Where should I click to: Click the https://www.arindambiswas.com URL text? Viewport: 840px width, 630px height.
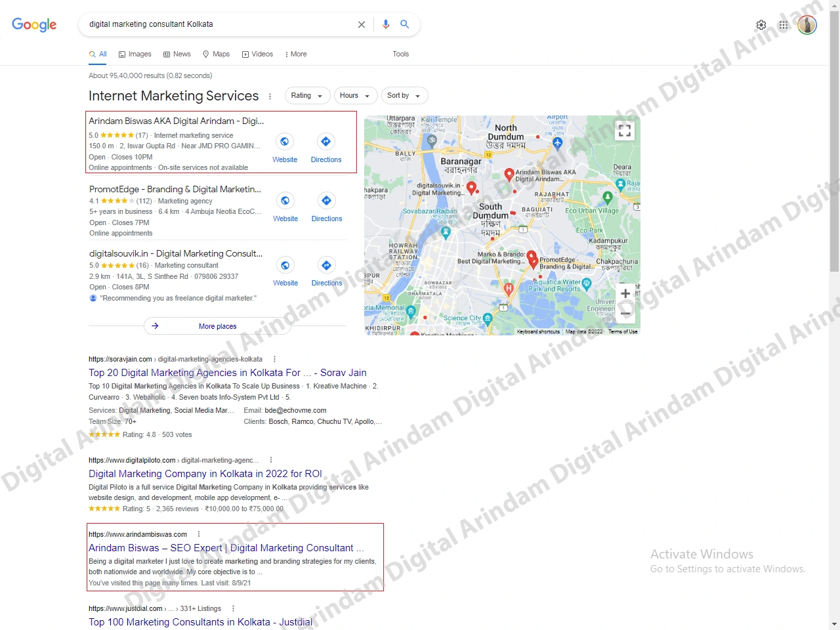(138, 534)
